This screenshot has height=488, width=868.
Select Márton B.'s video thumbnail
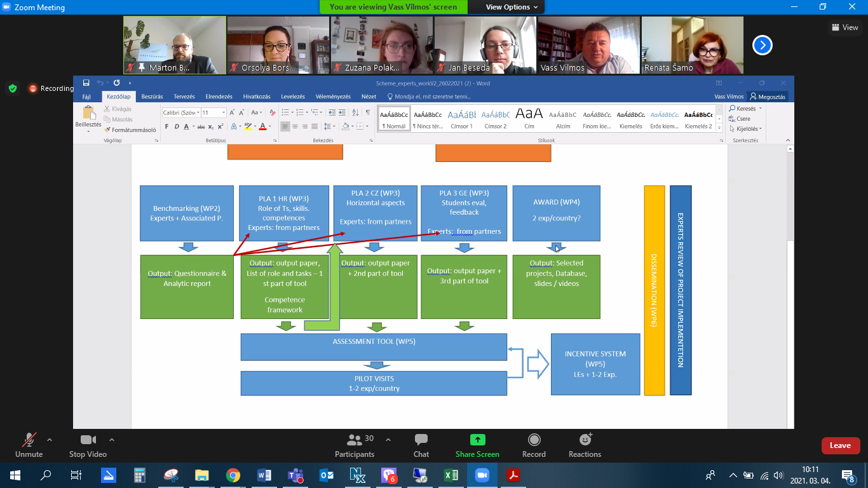(x=175, y=45)
